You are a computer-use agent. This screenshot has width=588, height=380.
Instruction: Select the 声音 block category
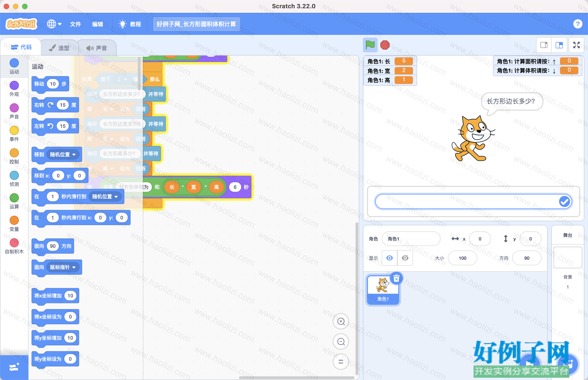click(14, 112)
